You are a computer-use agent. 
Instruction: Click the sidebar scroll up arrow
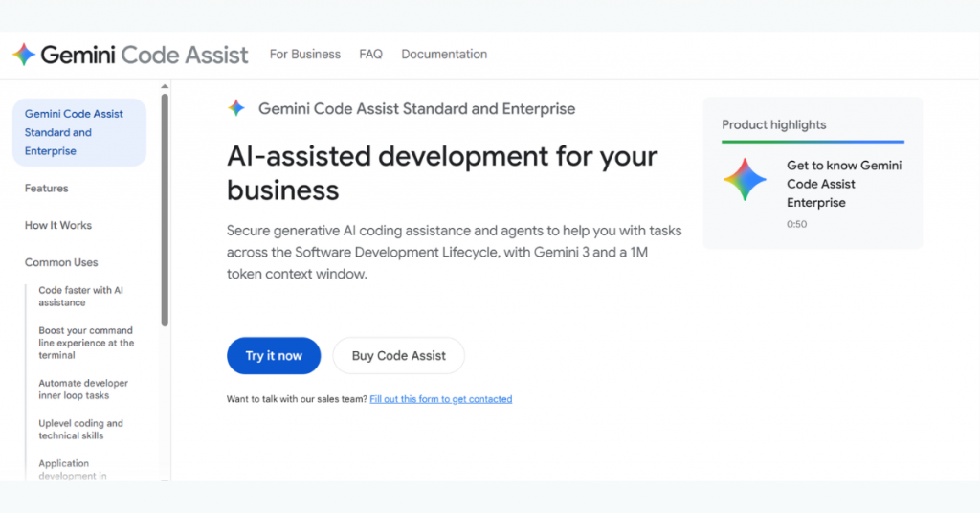pyautogui.click(x=165, y=86)
